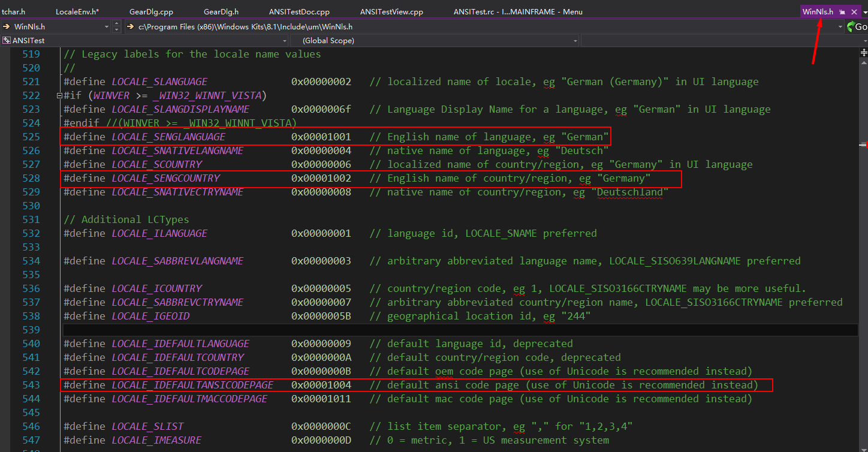Click the vertical scrollbar track

click(x=863, y=270)
